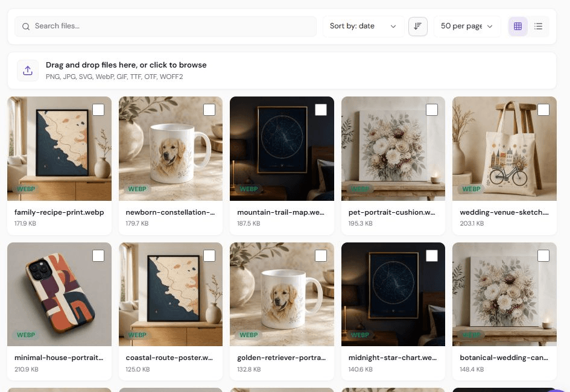Toggle sort direction icon button
This screenshot has width=570, height=392.
(x=417, y=26)
